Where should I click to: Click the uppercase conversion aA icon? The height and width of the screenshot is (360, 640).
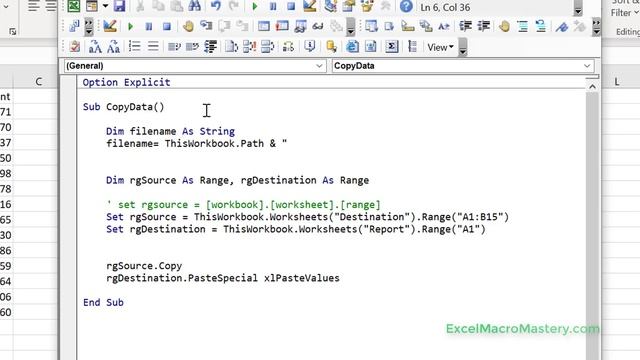pyautogui.click(x=95, y=47)
